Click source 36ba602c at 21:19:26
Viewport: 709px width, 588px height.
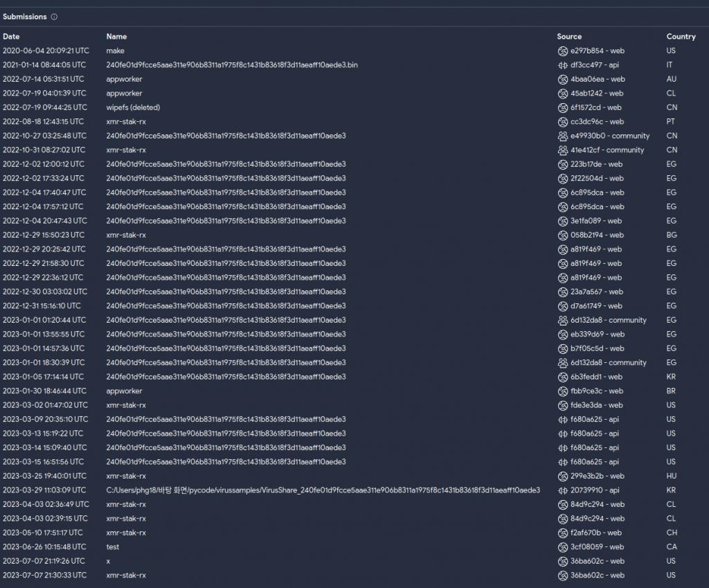[598, 561]
